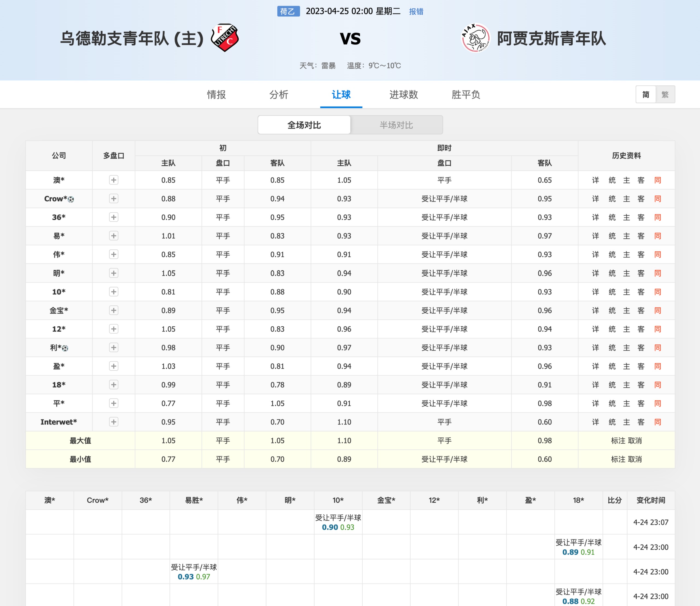The image size is (700, 606).
Task: Click the 报错 report error link
Action: (x=416, y=11)
